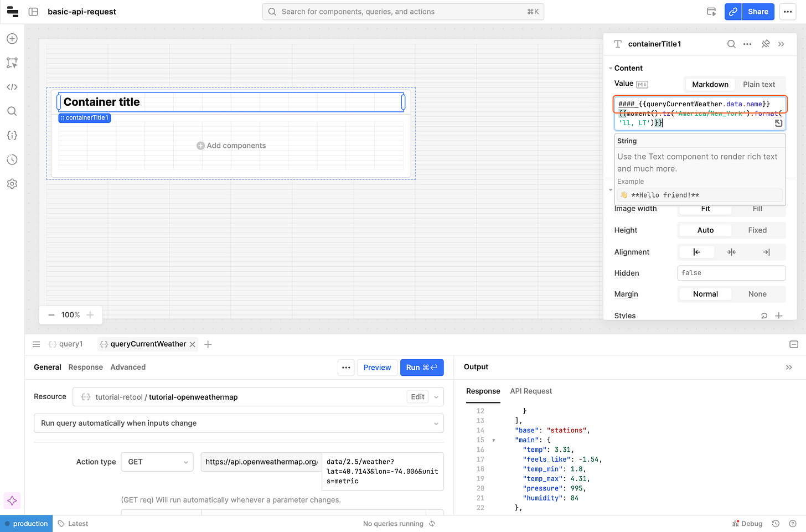Select the Response output tab

click(483, 391)
